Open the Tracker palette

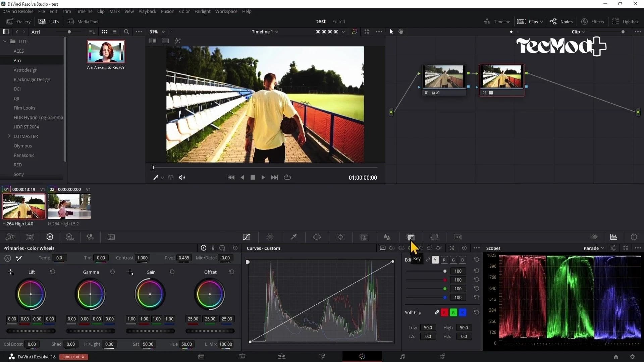pyautogui.click(x=340, y=237)
